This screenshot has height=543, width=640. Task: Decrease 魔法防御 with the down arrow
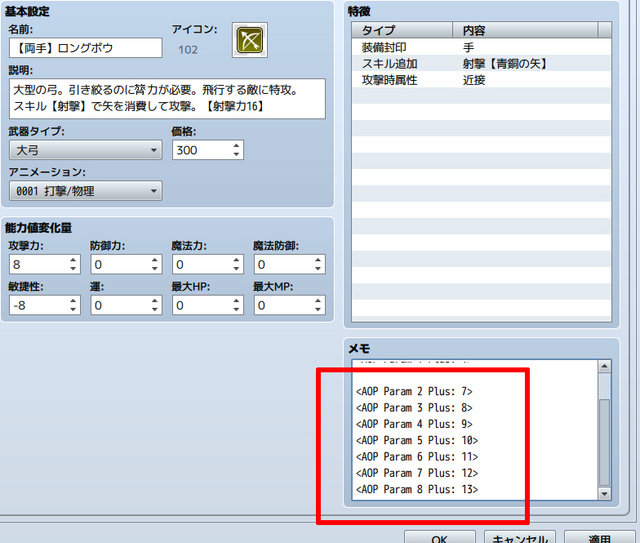point(318,269)
